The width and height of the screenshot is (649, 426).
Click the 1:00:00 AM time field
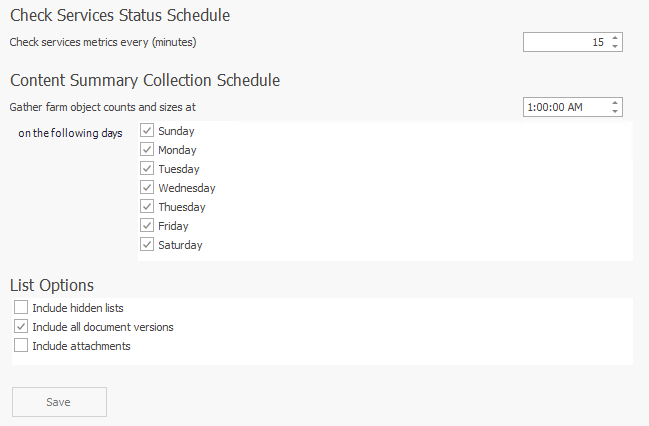coord(565,107)
